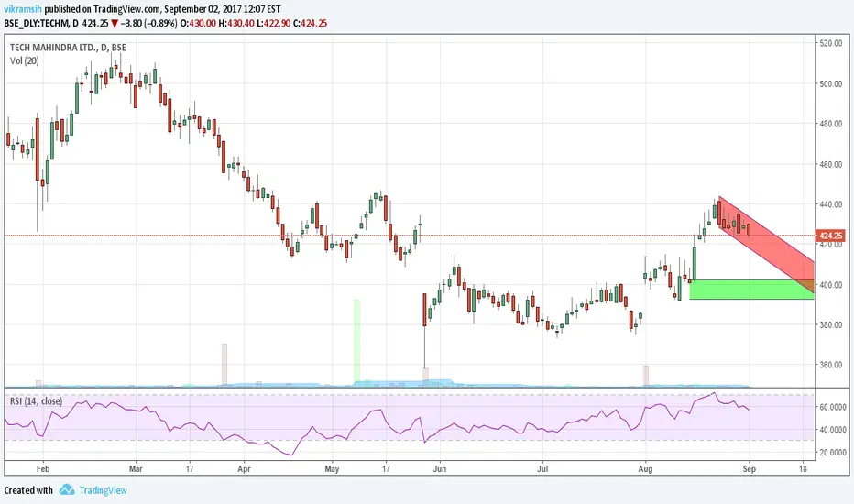854x504 pixels.
Task: Click the TECH MAHINDRA LTD. chart title
Action: (x=68, y=48)
